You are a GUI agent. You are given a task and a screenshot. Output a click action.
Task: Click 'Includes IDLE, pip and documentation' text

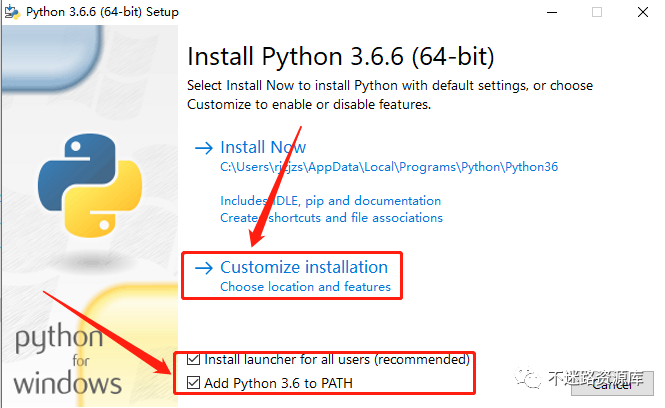point(330,201)
